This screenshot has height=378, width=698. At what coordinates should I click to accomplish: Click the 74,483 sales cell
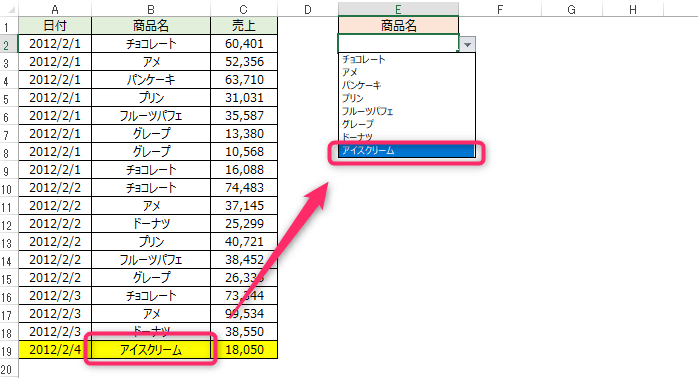coord(243,188)
